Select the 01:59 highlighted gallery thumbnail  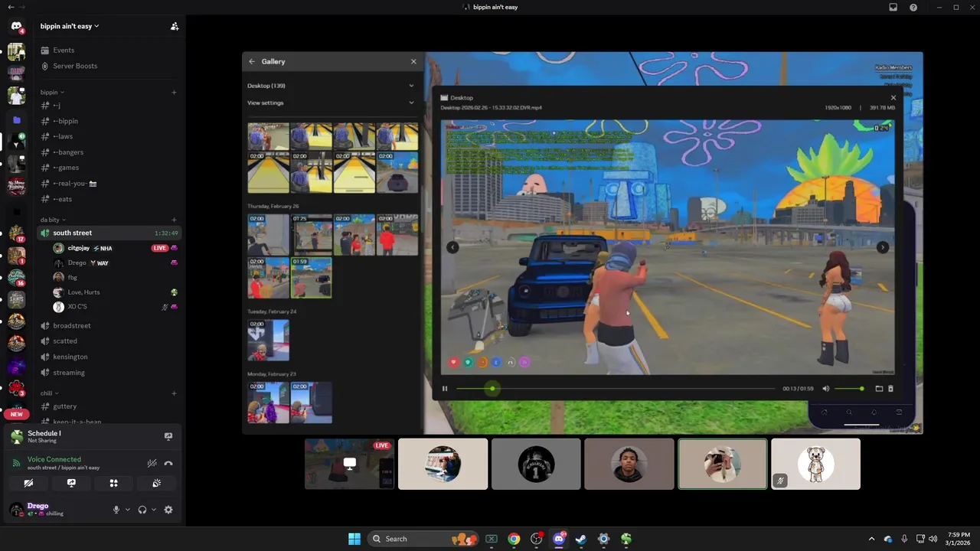[311, 277]
